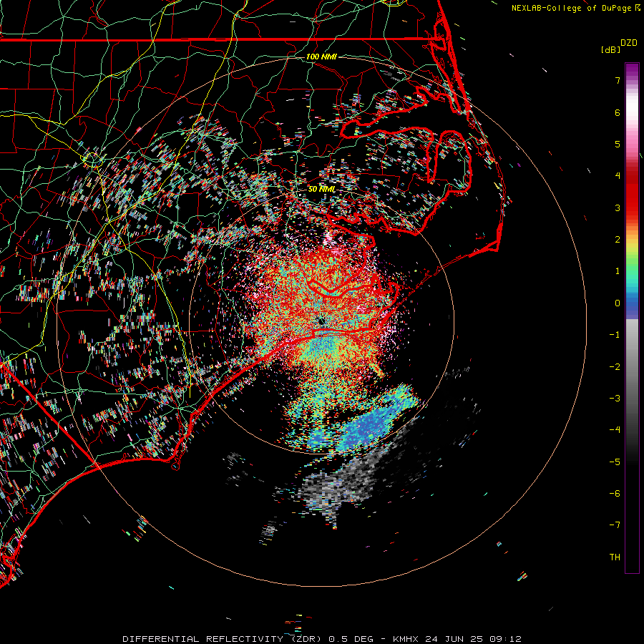Click the 3 value on color scale
Viewport: 644px width, 644px height.
click(x=618, y=208)
